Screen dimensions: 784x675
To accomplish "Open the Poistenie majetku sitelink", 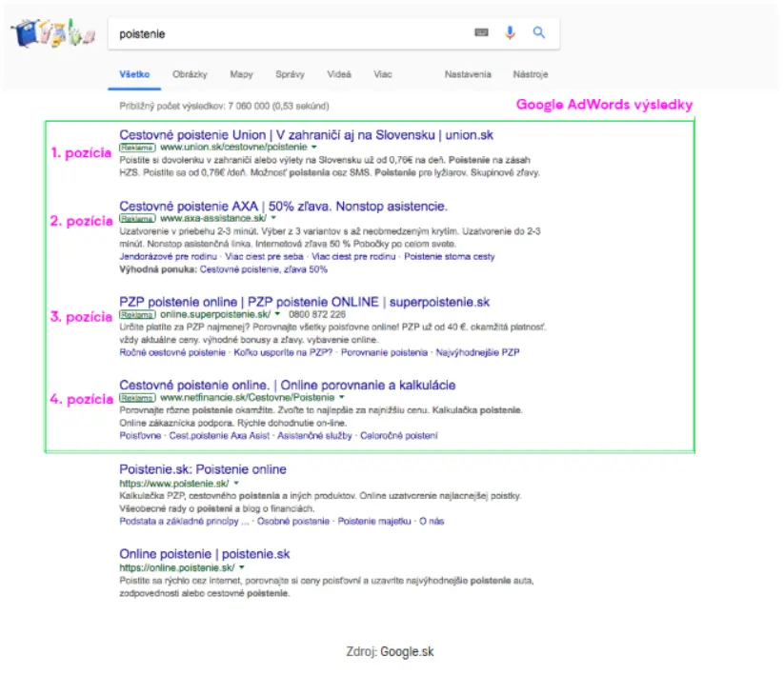I will tap(374, 521).
